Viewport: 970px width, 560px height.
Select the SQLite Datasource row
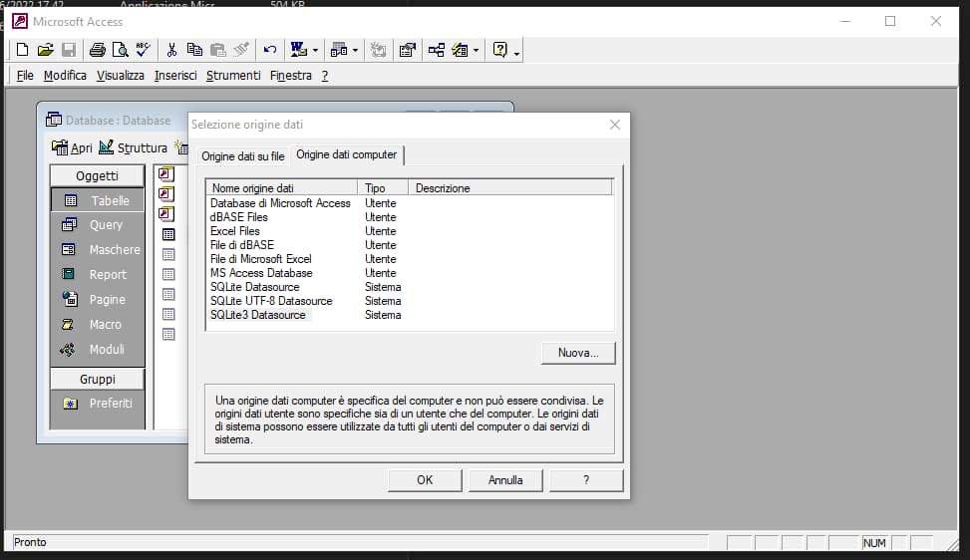255,287
